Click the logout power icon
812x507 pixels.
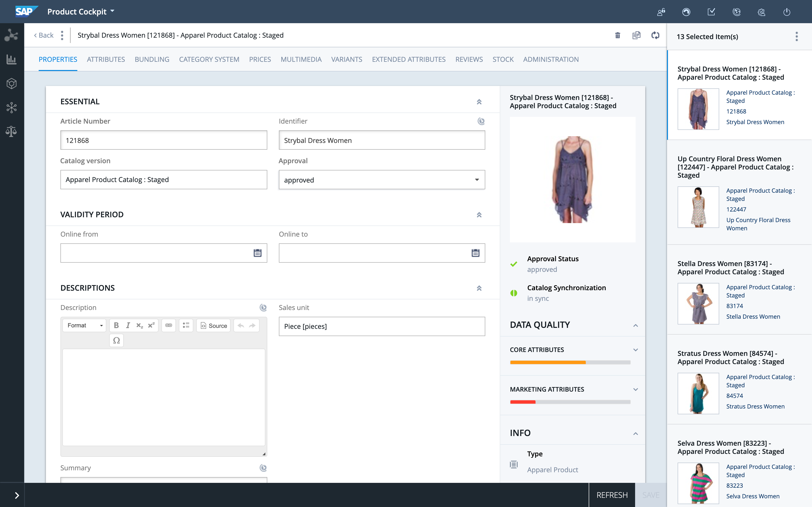click(x=786, y=12)
